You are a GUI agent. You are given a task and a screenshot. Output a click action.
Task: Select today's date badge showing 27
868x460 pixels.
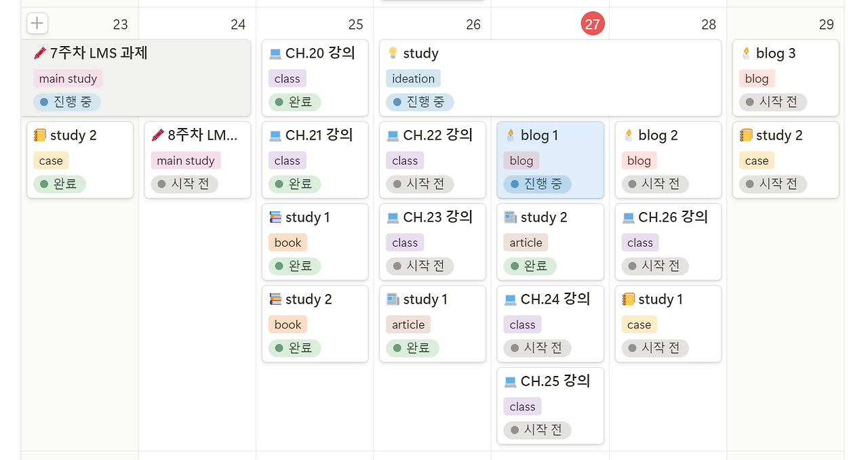(592, 23)
